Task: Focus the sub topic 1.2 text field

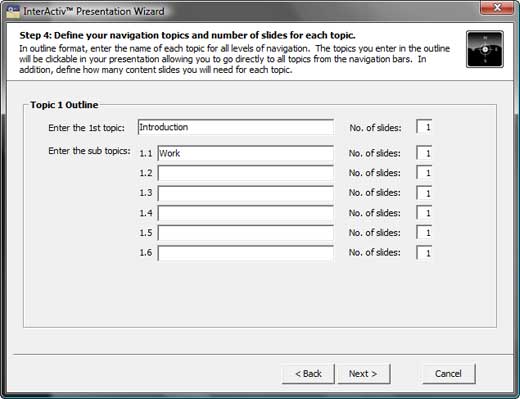Action: click(245, 173)
